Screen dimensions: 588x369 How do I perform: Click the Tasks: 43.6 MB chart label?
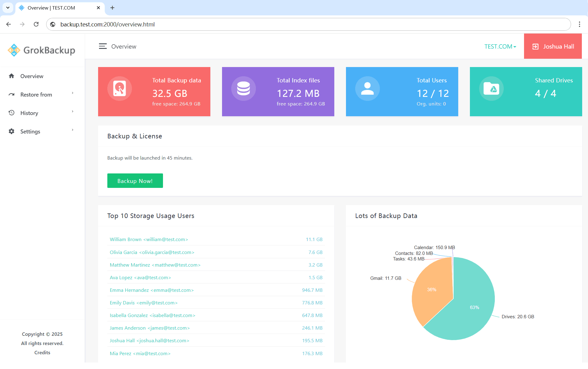point(408,259)
